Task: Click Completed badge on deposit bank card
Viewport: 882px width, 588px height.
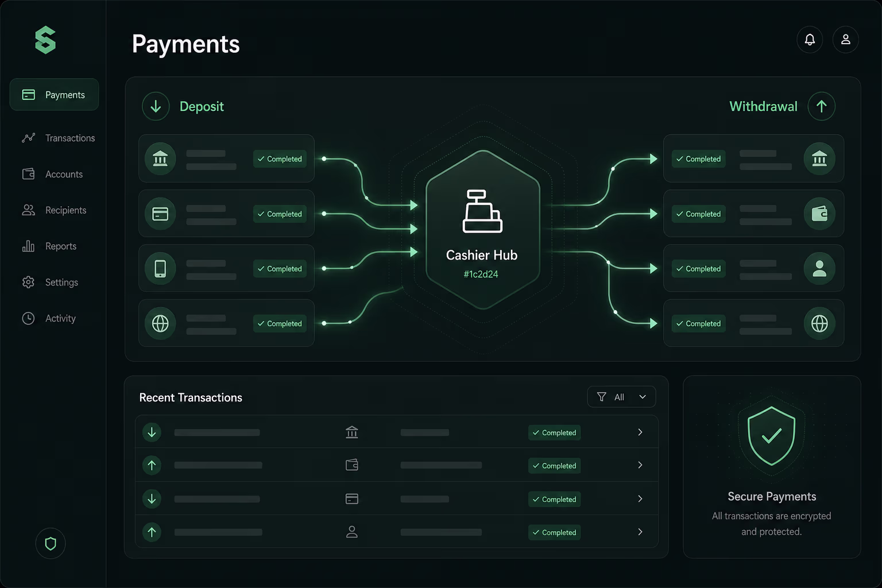Action: (x=280, y=159)
